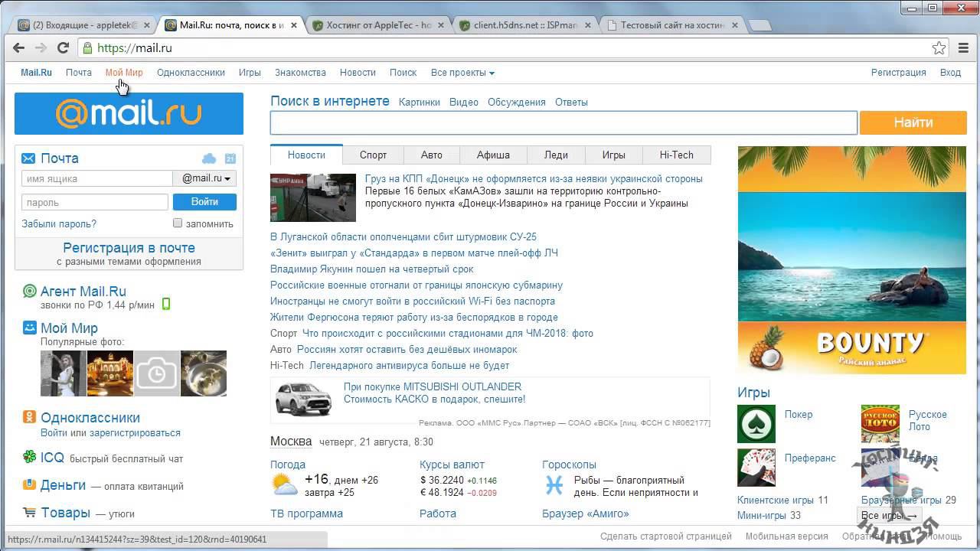The height and width of the screenshot is (551, 980).
Task: Click the internet search input box
Action: click(563, 122)
